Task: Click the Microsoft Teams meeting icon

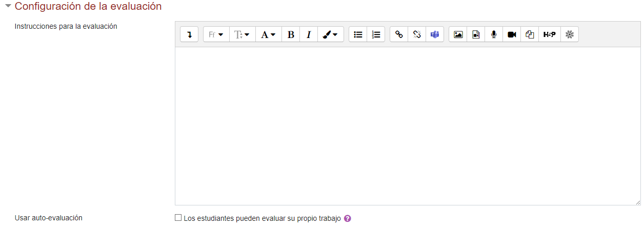Action: [x=435, y=34]
